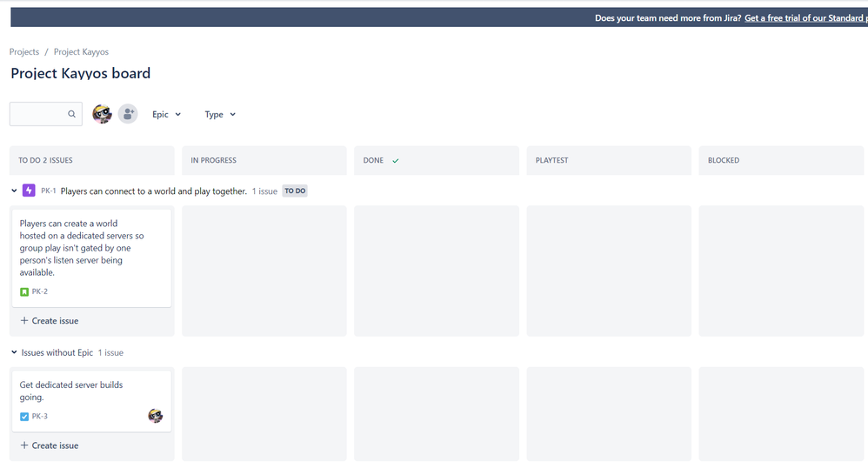
Task: Click the 1 issue count beside PK-1
Action: (x=264, y=191)
